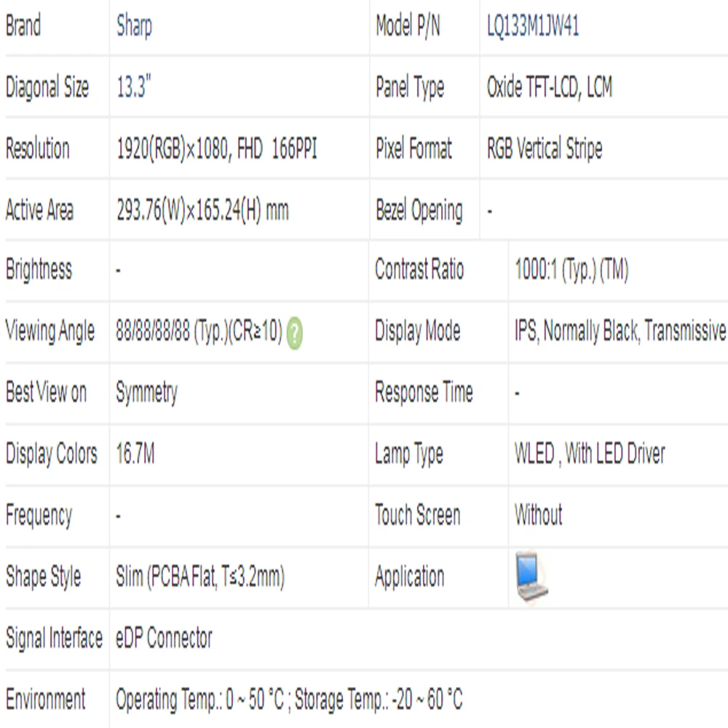Click the 'Display Colors' label
This screenshot has height=728, width=728.
point(52,454)
